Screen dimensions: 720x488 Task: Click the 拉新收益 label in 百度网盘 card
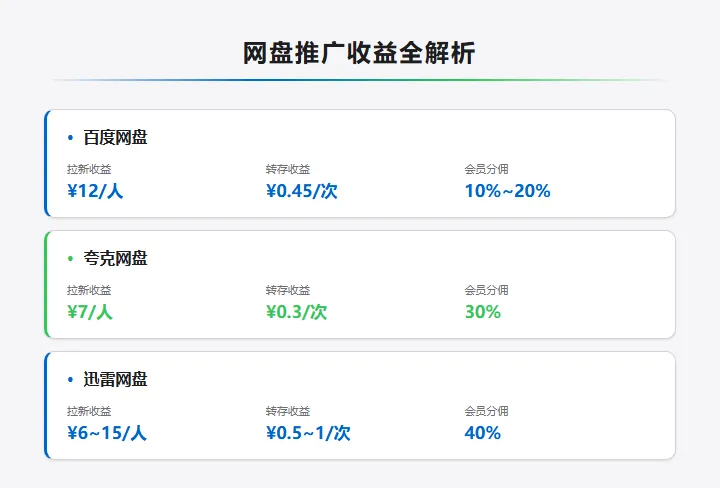[89, 169]
